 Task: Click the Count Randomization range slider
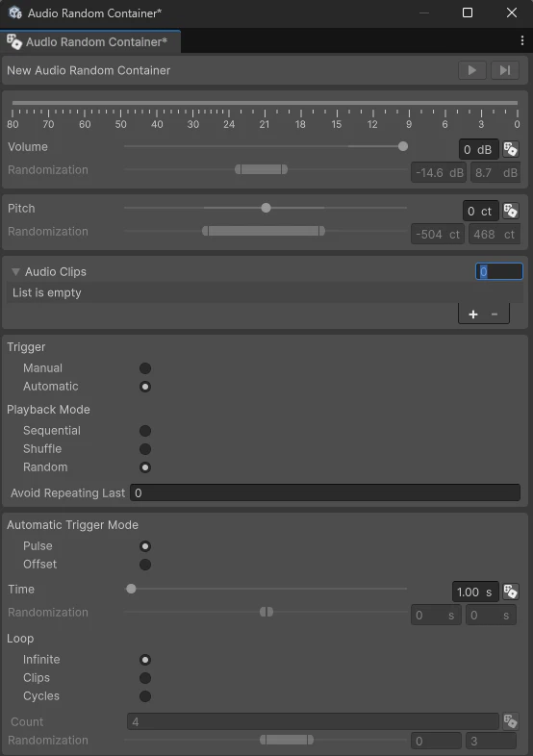click(x=287, y=740)
